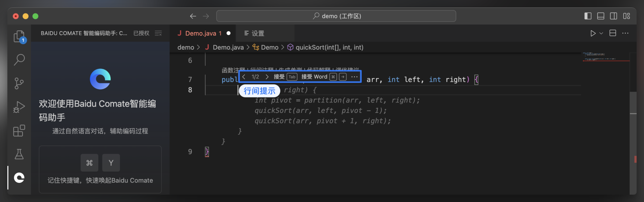Screen dimensions: 644x202
Task: Open the Source Control view
Action: pyautogui.click(x=19, y=83)
